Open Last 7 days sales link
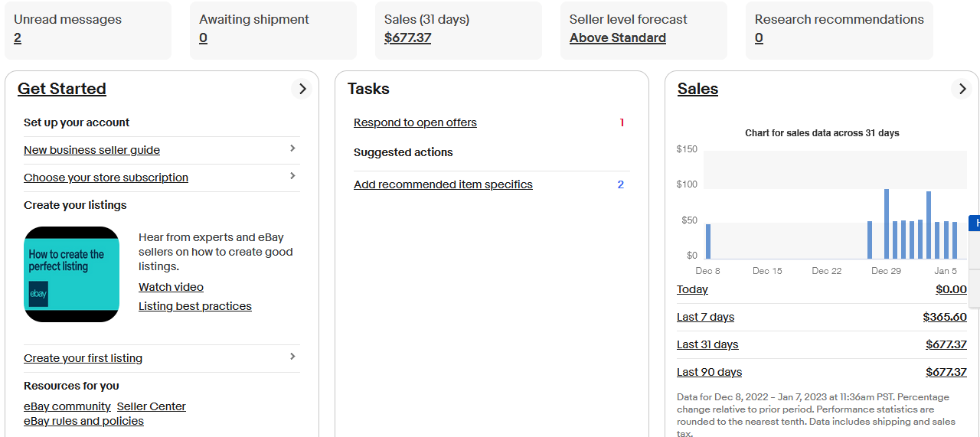 coord(705,317)
